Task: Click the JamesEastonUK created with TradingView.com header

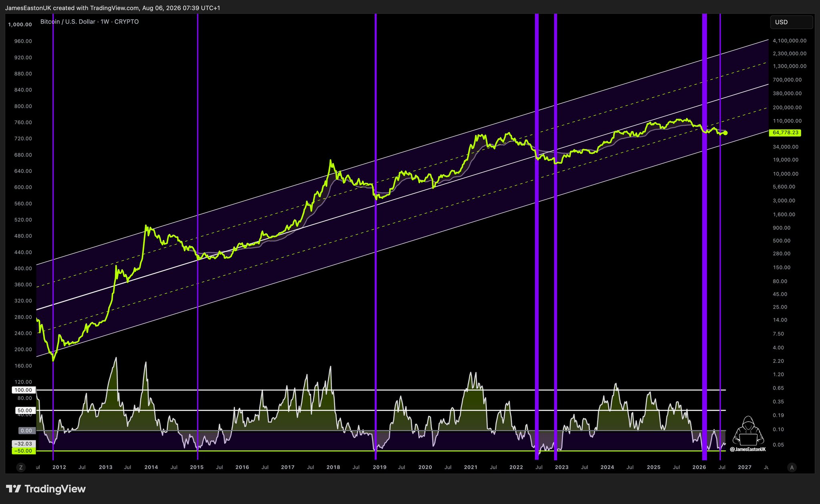Action: [113, 8]
